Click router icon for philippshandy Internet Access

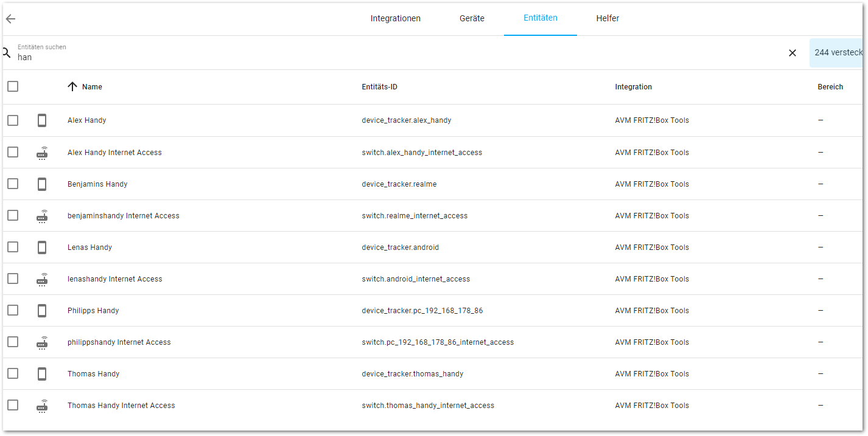[x=42, y=342]
